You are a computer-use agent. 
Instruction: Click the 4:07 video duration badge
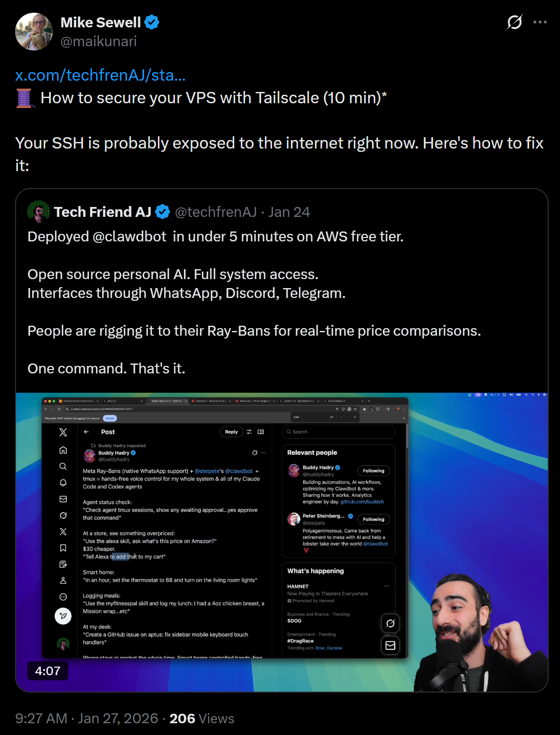click(x=48, y=671)
